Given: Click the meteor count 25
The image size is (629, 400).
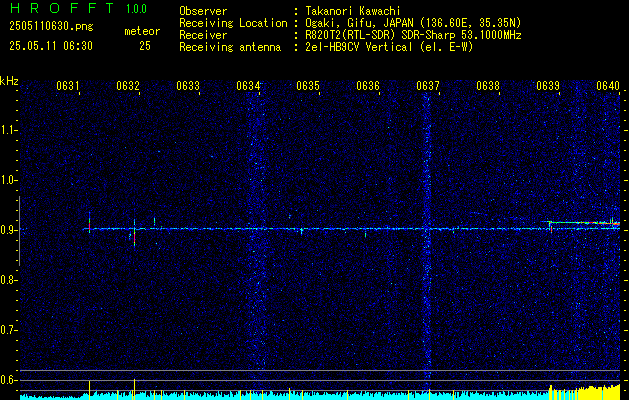Looking at the screenshot, I should [145, 46].
